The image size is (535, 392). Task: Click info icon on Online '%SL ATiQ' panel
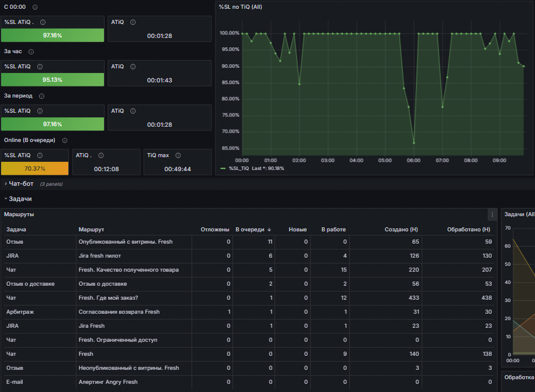(40, 155)
